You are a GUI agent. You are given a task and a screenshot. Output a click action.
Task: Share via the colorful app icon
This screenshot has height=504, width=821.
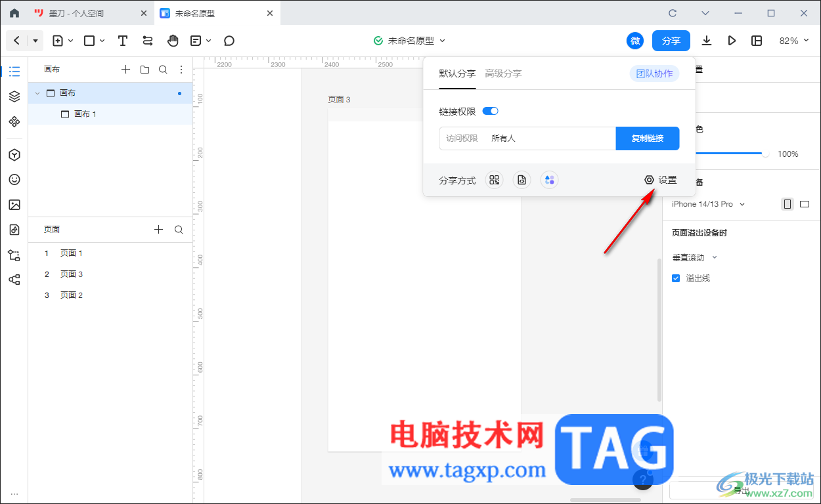point(550,180)
